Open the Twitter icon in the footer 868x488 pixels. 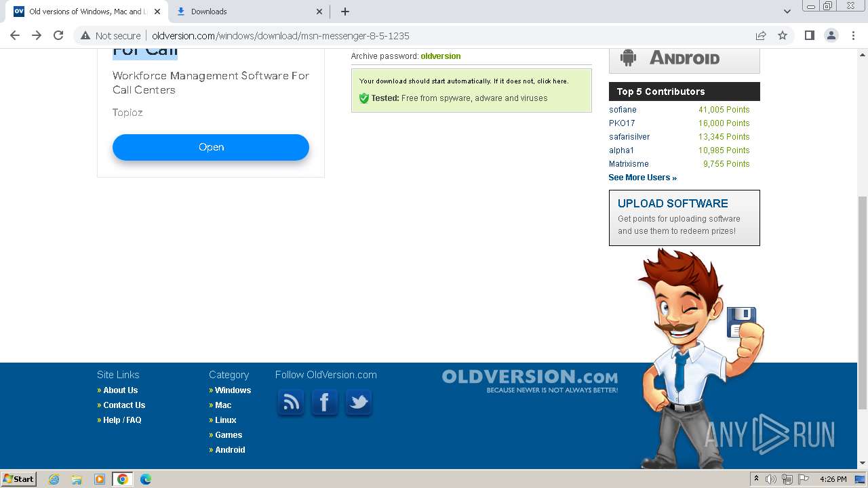358,403
